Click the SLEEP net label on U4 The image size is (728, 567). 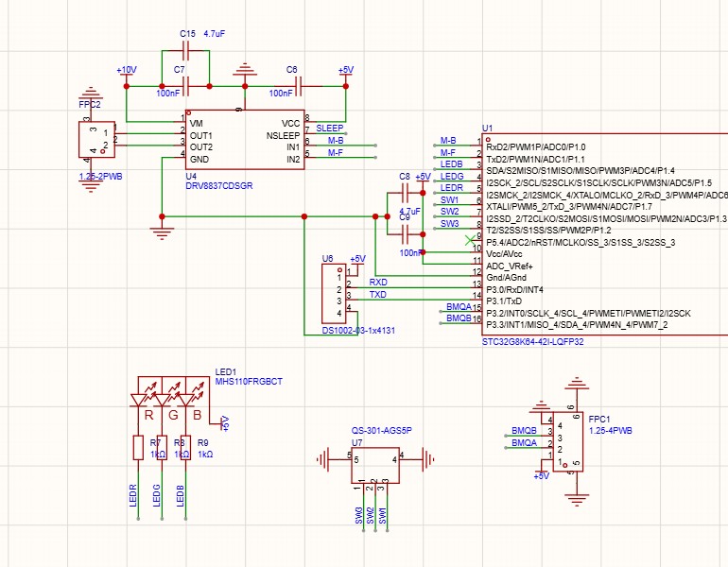[x=330, y=128]
